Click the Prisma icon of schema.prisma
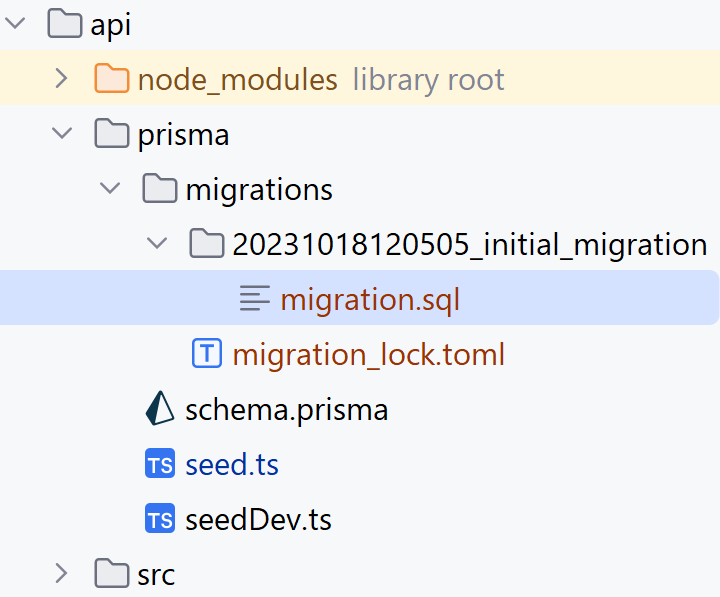720x597 pixels. pos(159,408)
